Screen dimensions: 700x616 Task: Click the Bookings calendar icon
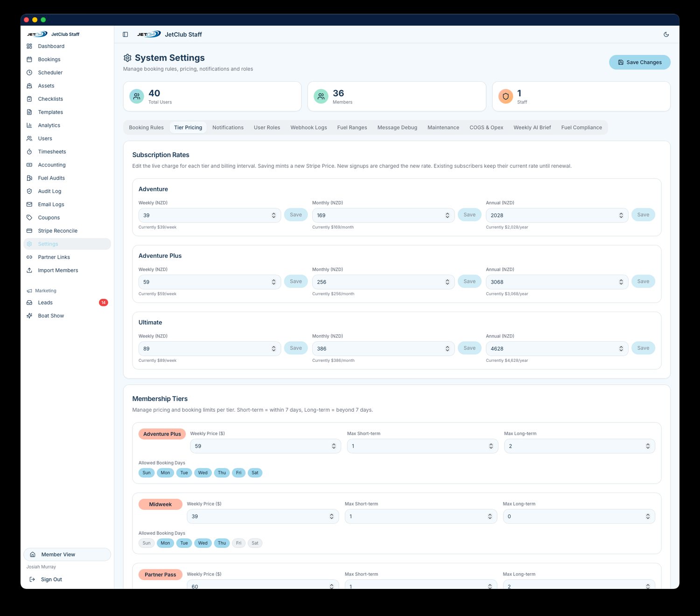pyautogui.click(x=29, y=59)
